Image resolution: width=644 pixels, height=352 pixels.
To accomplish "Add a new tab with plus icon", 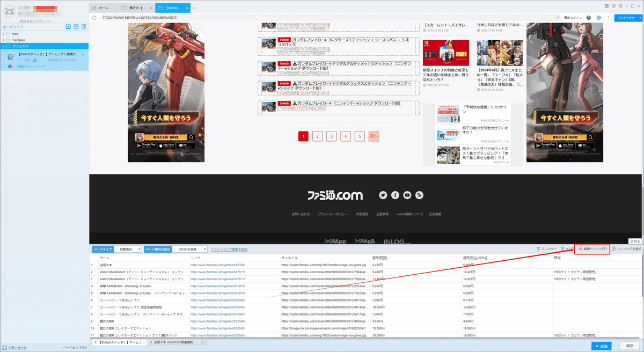I will (194, 8).
